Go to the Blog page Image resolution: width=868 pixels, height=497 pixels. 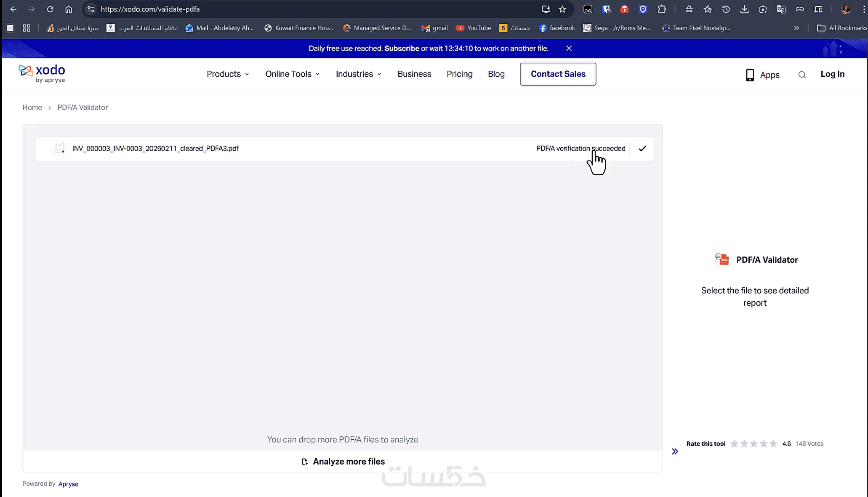(496, 74)
